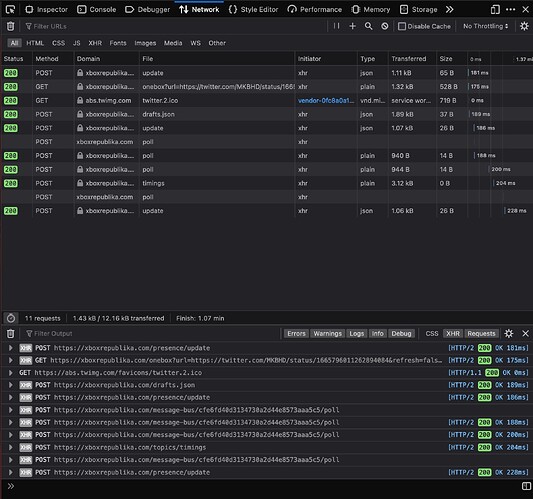Clear network requests with trash icon
The width and height of the screenshot is (533, 499).
[x=11, y=26]
